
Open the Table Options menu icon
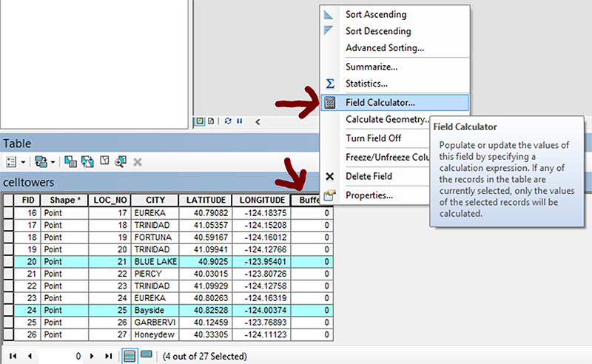click(11, 161)
